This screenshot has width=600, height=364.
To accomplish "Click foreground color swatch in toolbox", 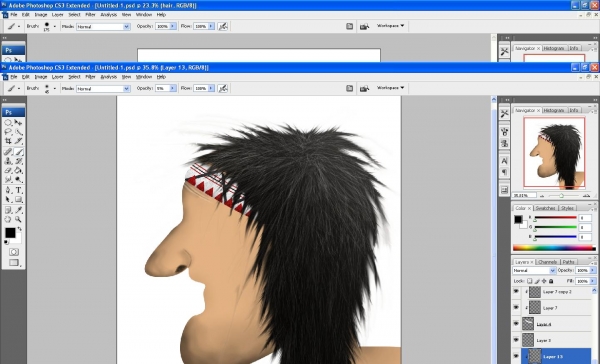I will click(10, 232).
